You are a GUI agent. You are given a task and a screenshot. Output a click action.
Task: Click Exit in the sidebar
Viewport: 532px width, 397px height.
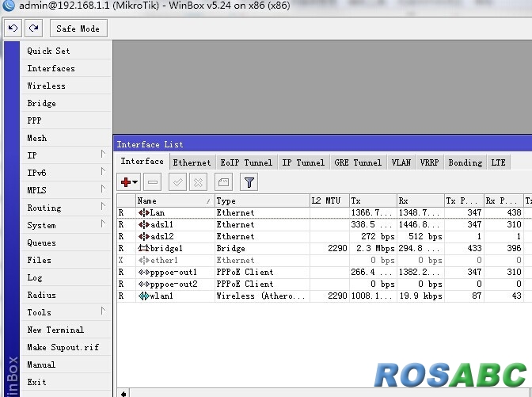[66, 382]
